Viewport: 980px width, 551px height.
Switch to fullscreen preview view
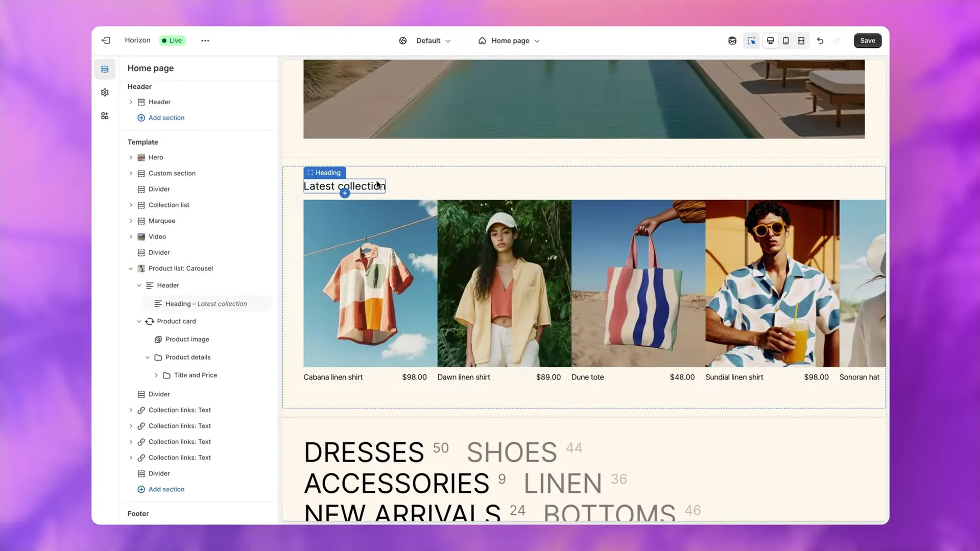[x=801, y=40]
